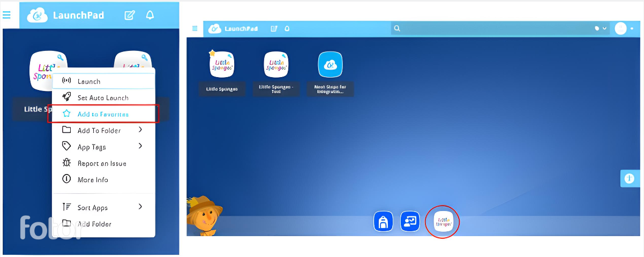Click the search field in the right header
The image size is (644, 257).
[x=493, y=28]
